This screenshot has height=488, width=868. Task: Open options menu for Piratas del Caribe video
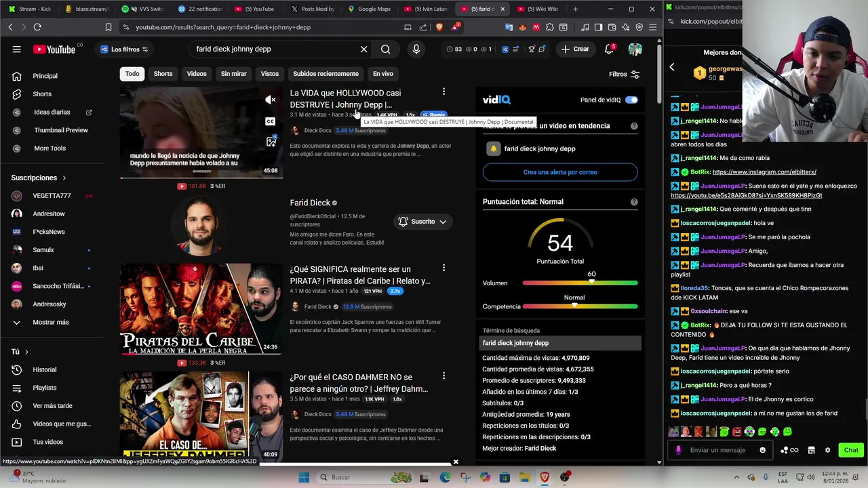443,268
